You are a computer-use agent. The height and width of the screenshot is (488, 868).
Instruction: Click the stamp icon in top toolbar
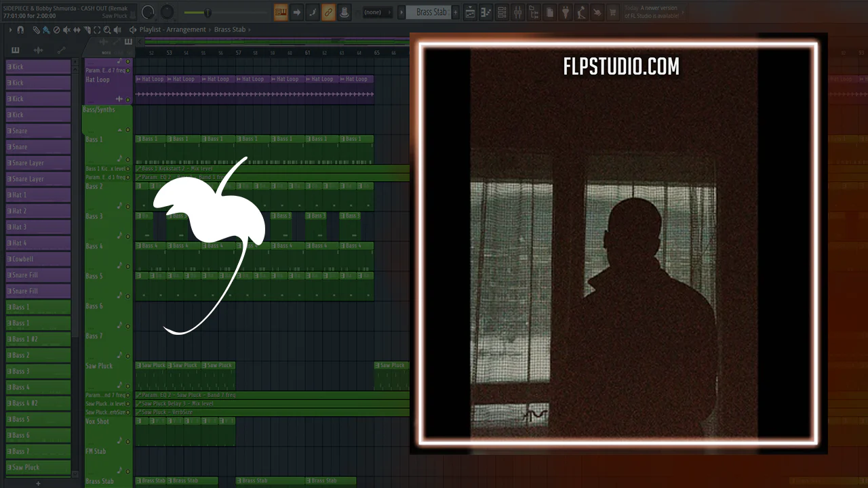point(344,12)
